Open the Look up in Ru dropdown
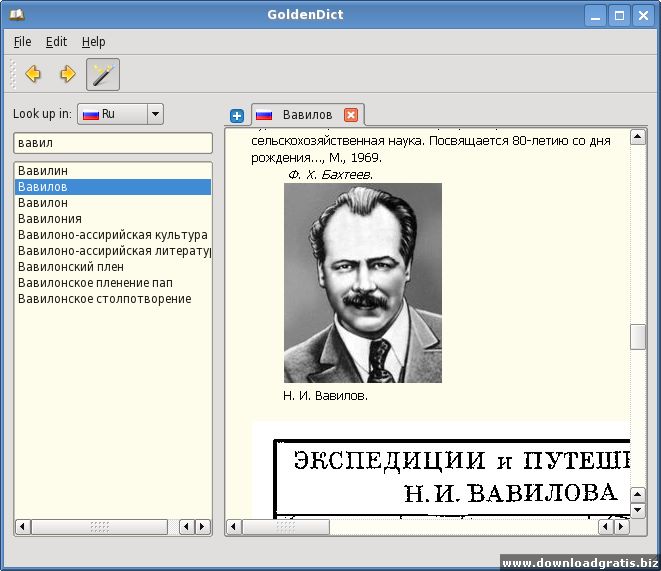The width and height of the screenshot is (661, 571). [121, 114]
